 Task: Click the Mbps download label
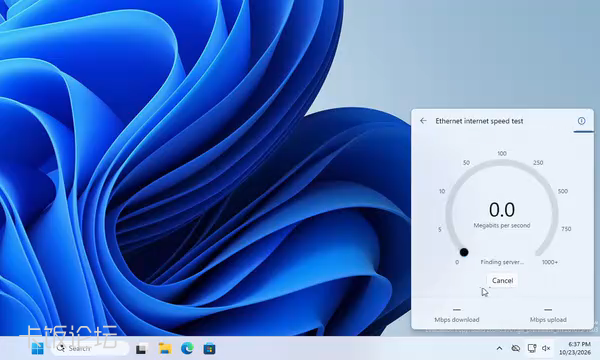tap(457, 319)
